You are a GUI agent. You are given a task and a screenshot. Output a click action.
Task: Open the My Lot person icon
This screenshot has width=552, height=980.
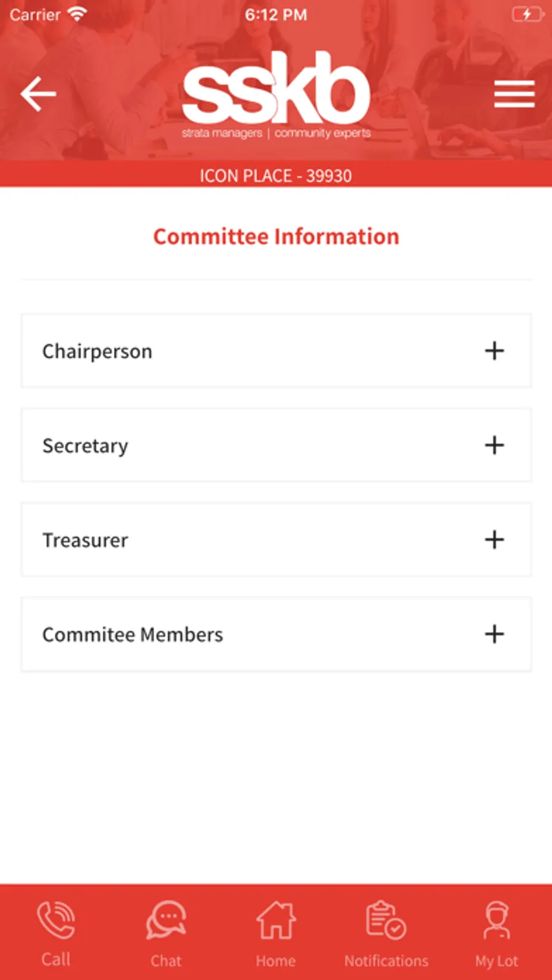click(x=496, y=920)
